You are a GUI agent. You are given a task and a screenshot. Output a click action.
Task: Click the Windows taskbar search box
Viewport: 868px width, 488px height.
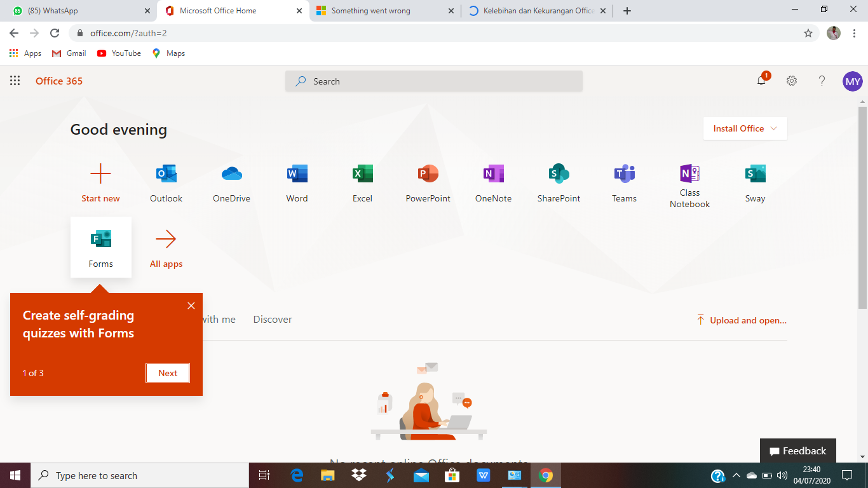pyautogui.click(x=140, y=475)
